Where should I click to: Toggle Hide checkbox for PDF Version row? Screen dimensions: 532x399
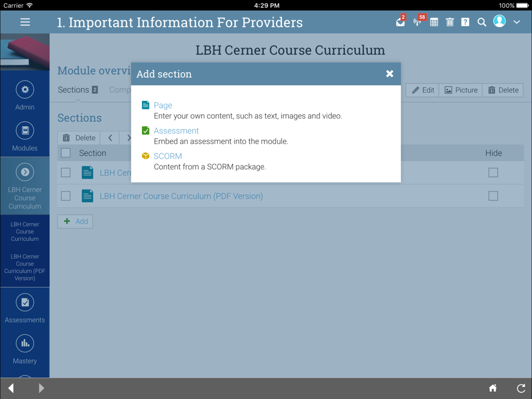coord(493,196)
